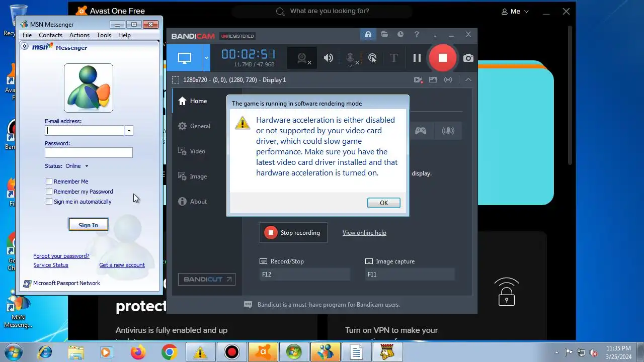644x362 pixels.
Task: Click the Bandicut button
Action: pos(206,279)
